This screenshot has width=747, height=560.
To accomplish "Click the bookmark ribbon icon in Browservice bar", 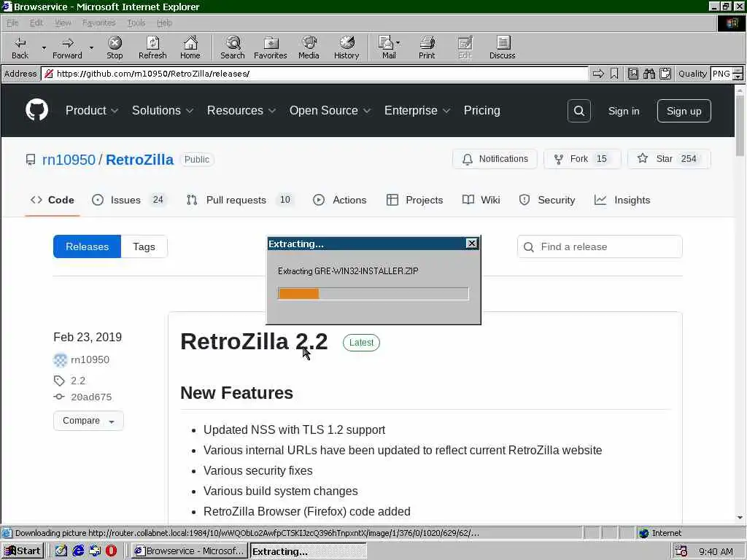I will pos(614,74).
